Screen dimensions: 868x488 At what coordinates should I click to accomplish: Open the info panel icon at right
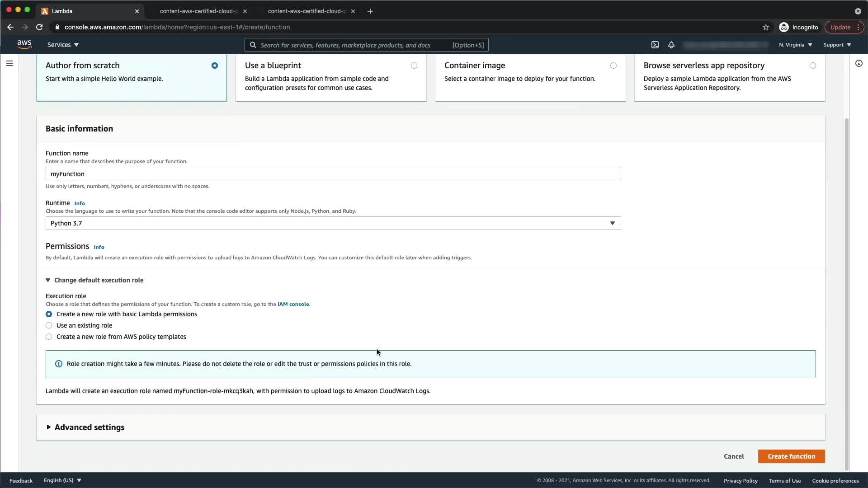tap(859, 63)
